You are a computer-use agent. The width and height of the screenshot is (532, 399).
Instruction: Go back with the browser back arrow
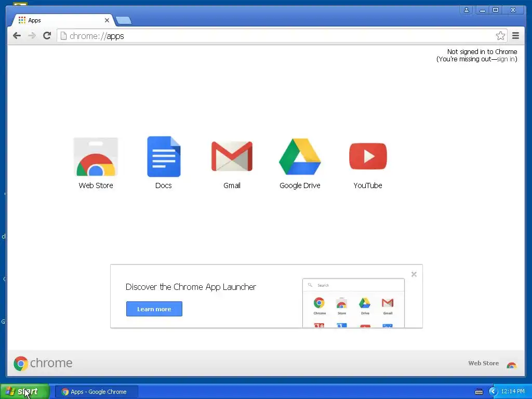click(17, 36)
